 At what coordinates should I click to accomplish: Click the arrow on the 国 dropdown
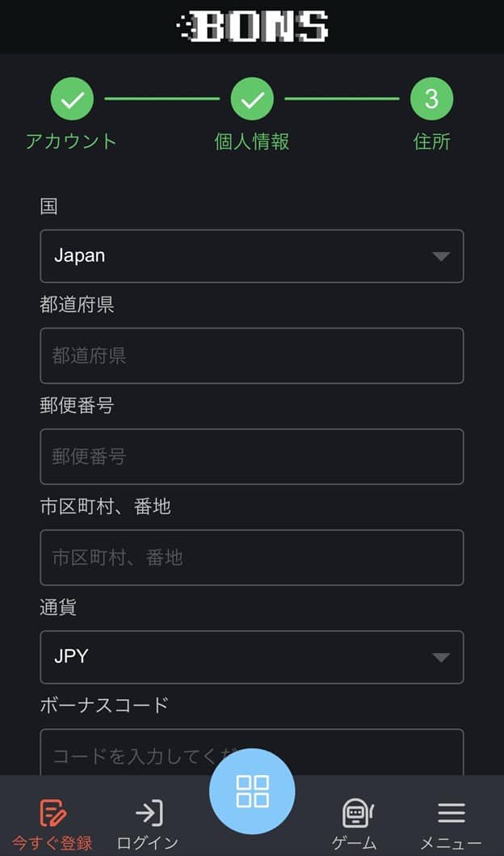coord(440,256)
